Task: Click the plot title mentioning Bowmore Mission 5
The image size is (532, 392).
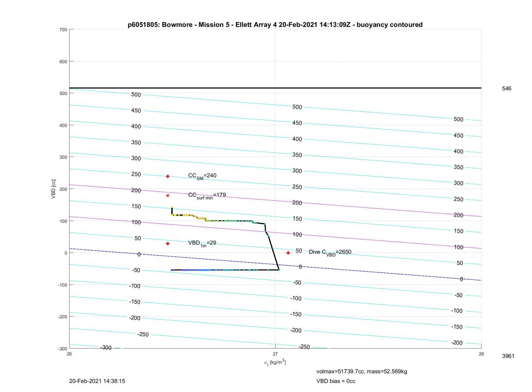Action: [x=275, y=25]
